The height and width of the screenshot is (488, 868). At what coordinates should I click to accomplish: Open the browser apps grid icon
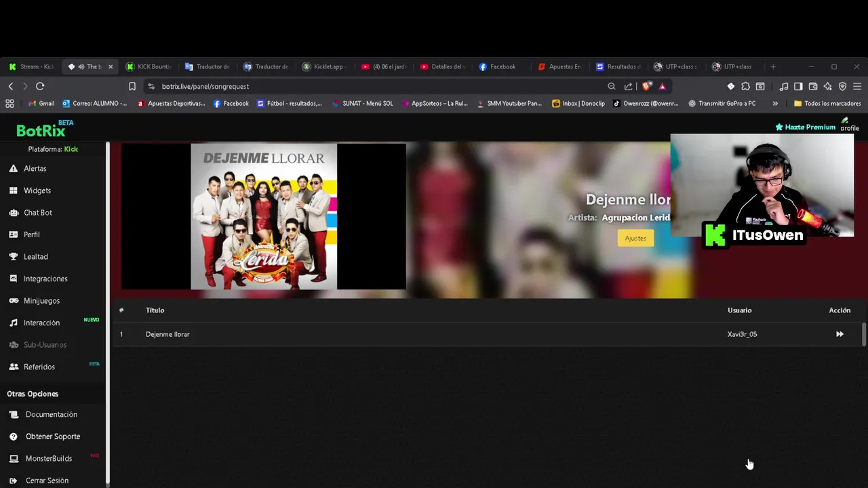(9, 104)
